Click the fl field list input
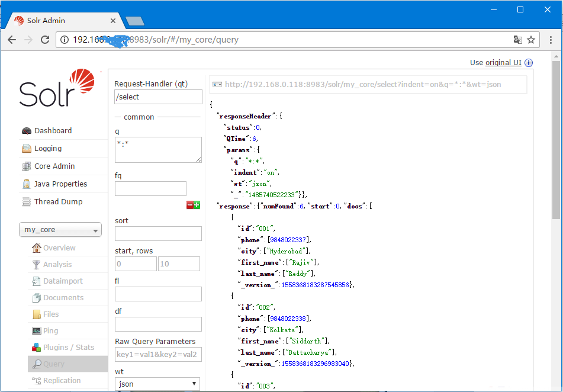The width and height of the screenshot is (563, 392). pyautogui.click(x=158, y=294)
